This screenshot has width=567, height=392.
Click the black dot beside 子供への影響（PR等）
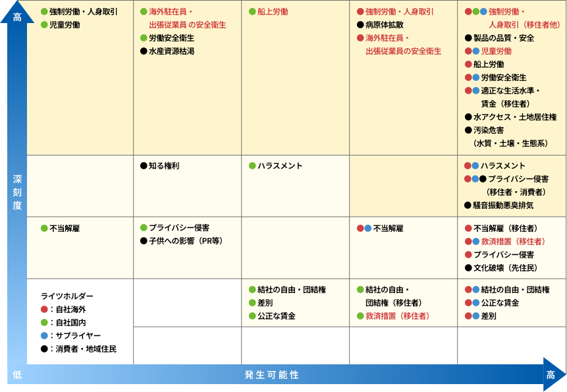pyautogui.click(x=144, y=241)
